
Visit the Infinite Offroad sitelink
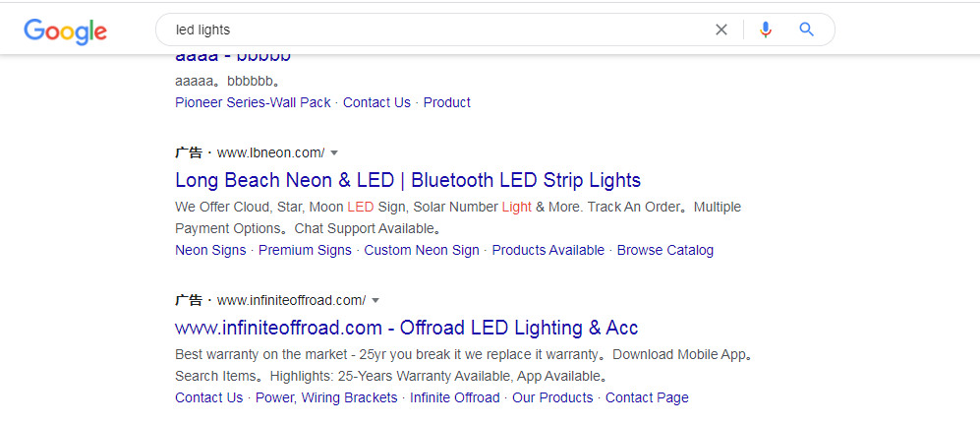(x=455, y=397)
